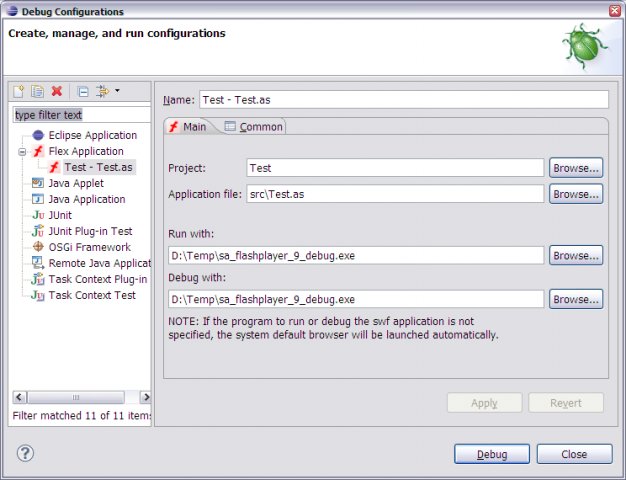Image resolution: width=626 pixels, height=480 pixels.
Task: Click the Task Context Test icon
Action: coord(38,295)
